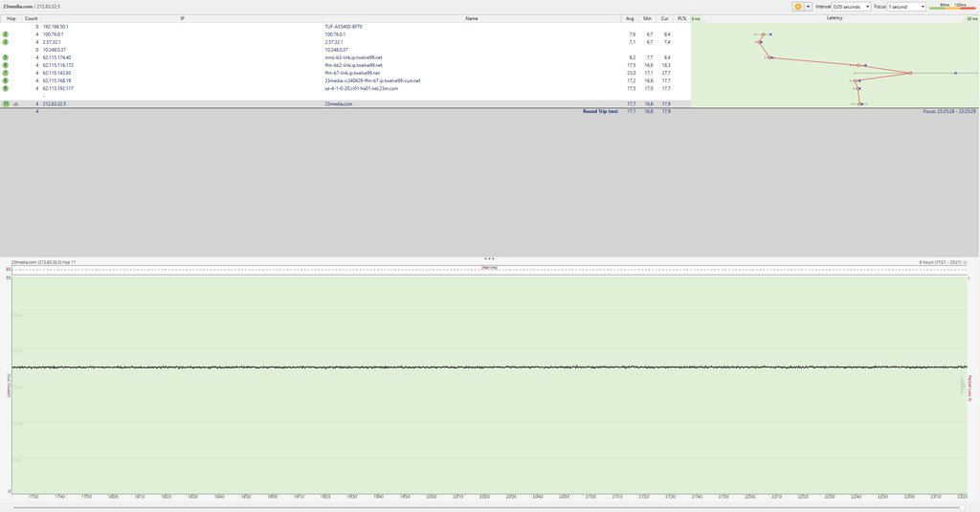Click the green hop circle for 62.115.143.93

[x=6, y=73]
